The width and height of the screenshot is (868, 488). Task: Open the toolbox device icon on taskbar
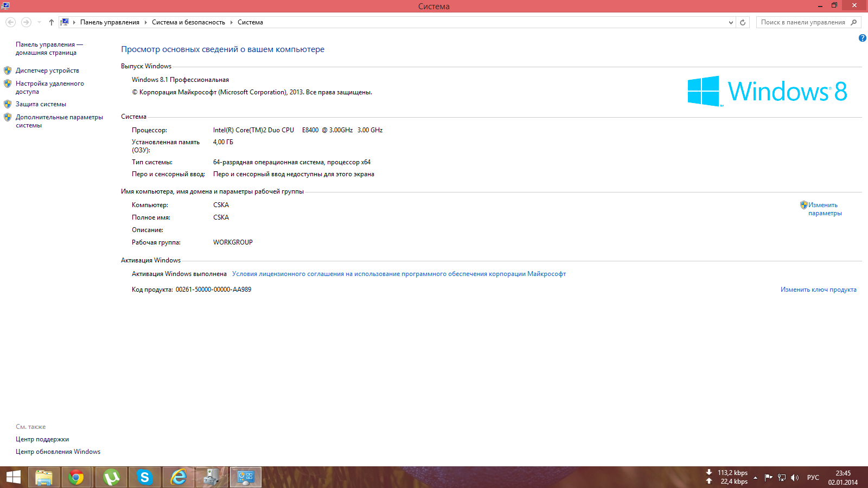(x=212, y=477)
